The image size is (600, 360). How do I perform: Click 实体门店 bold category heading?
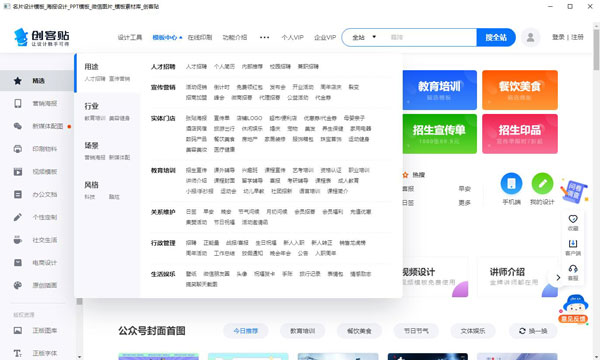coord(163,118)
